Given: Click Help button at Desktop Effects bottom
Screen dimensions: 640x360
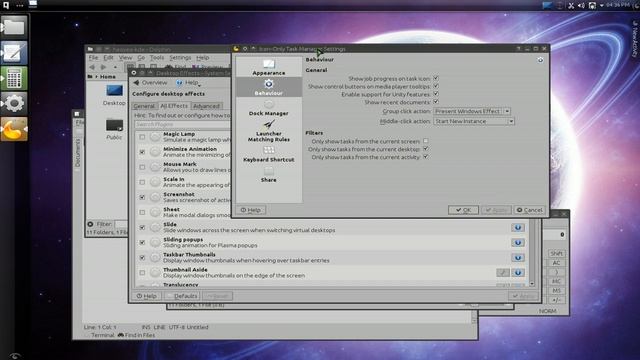Looking at the screenshot, I should [147, 296].
